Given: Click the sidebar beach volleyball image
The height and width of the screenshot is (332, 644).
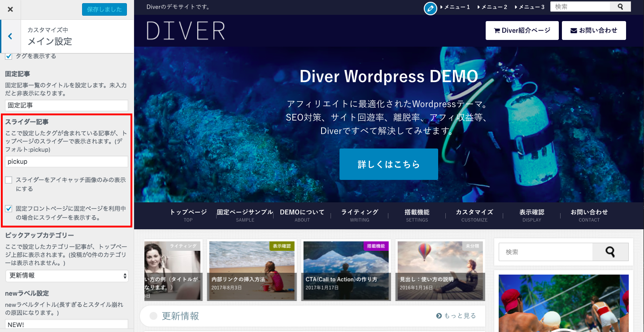Looking at the screenshot, I should [564, 303].
